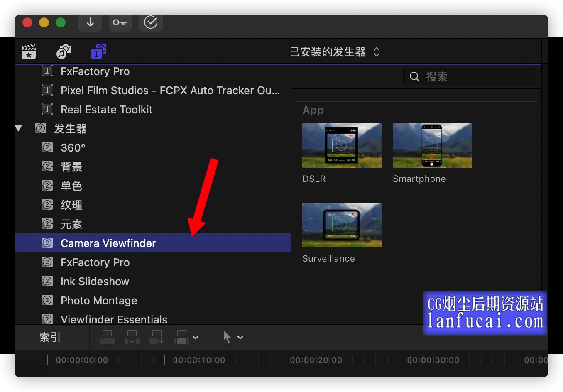The height and width of the screenshot is (392, 563).
Task: Click the Camera Viewfinder generator icon
Action: (x=47, y=243)
